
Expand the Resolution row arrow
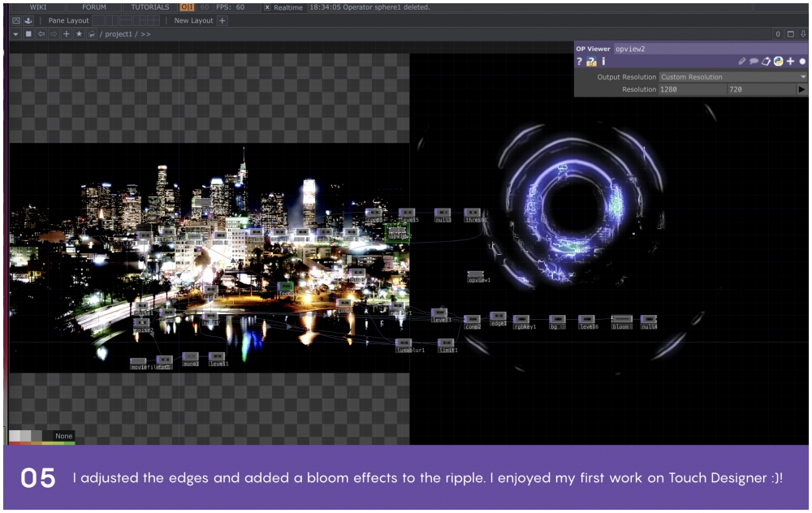coord(802,89)
